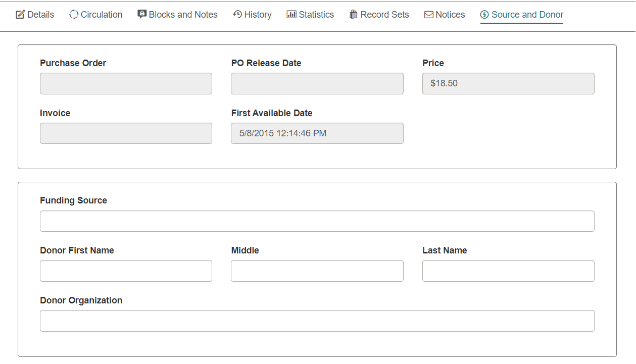Click inside the Donor First Name field
Screen dimensions: 636x364
coord(125,271)
